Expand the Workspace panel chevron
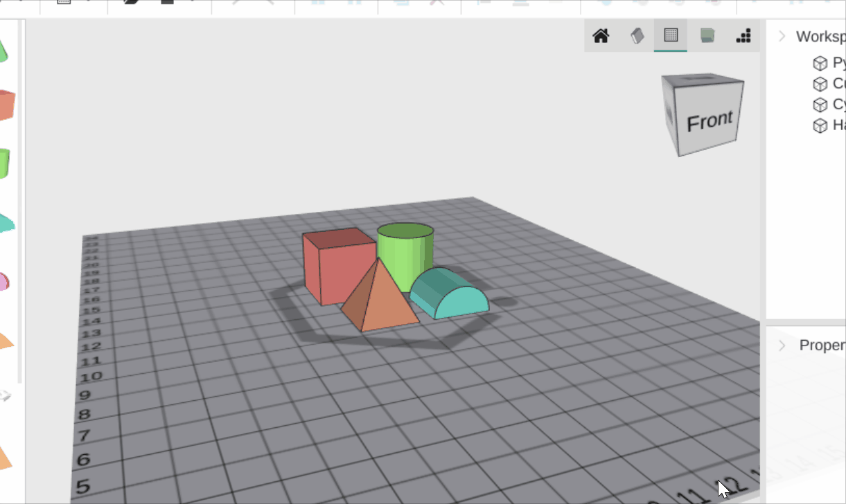The width and height of the screenshot is (846, 504). [782, 36]
